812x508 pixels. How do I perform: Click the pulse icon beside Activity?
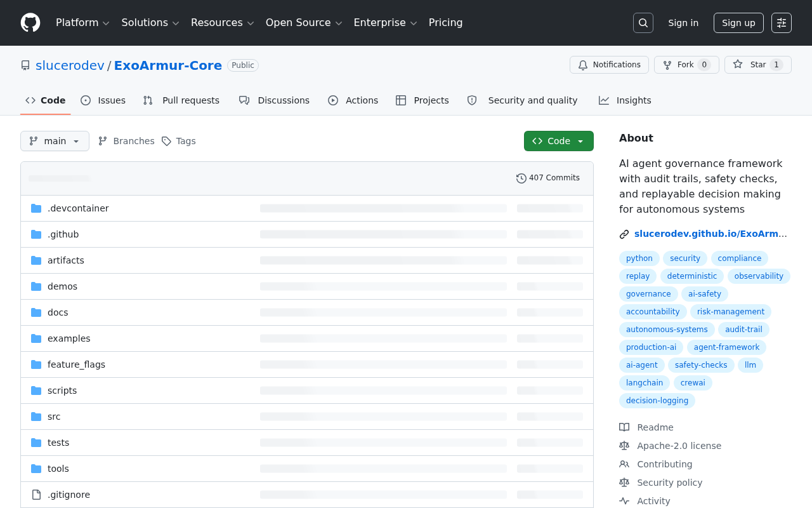coord(624,501)
